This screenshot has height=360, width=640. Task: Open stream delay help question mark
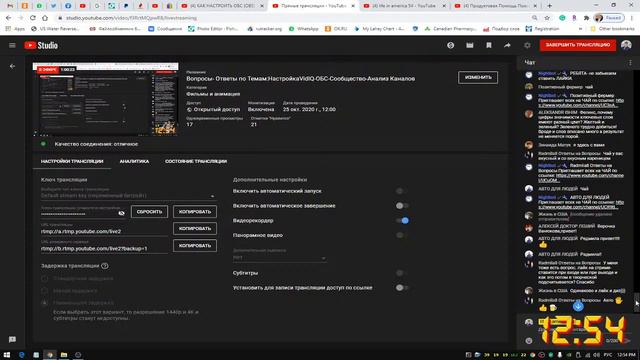click(x=105, y=266)
